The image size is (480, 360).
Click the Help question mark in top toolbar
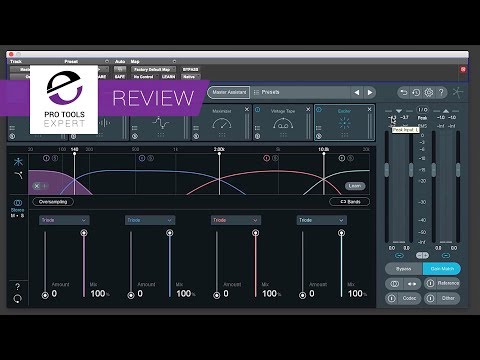pyautogui.click(x=441, y=92)
